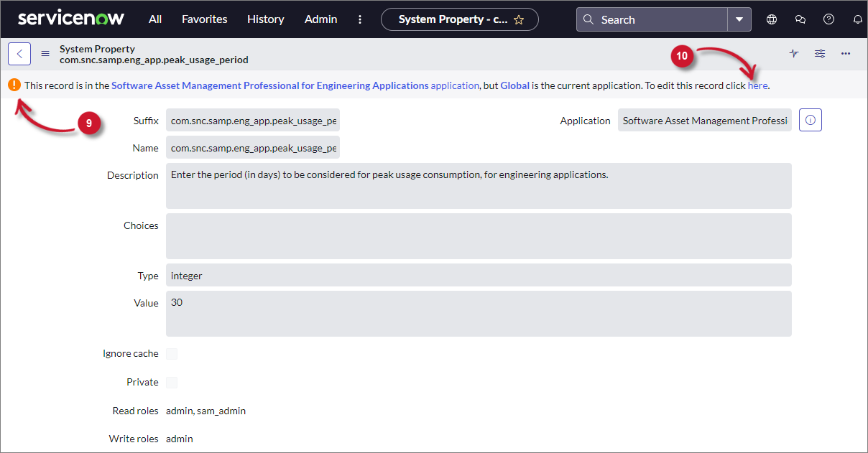Favorite the System Property page star
Image resolution: width=868 pixels, height=453 pixels.
(519, 20)
